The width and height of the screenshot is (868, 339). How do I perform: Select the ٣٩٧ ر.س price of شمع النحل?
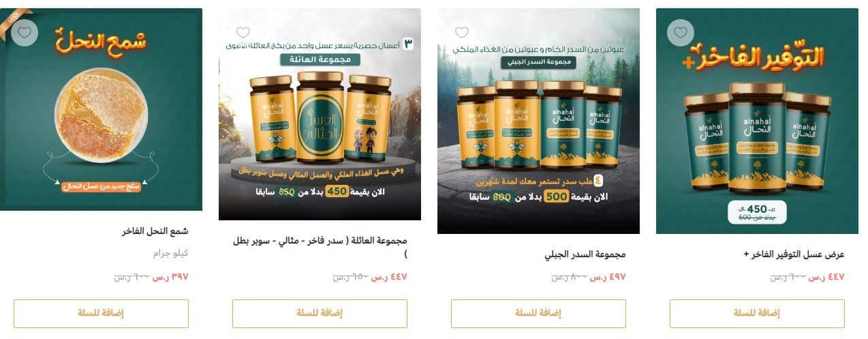[x=170, y=277]
